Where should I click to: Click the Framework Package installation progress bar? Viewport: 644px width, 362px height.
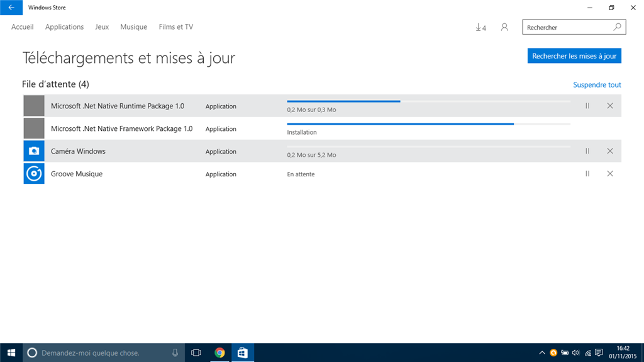coord(428,124)
